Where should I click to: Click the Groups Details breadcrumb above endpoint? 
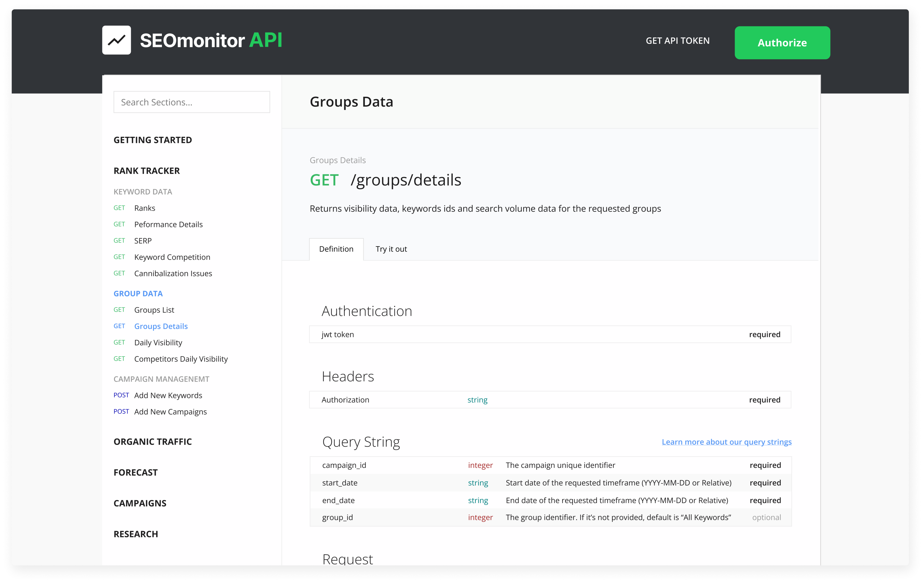pos(338,160)
